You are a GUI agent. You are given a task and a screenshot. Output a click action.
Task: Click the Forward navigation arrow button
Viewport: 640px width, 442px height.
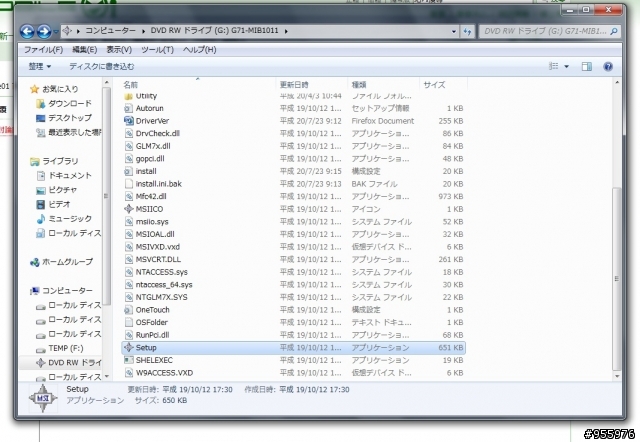click(x=44, y=31)
